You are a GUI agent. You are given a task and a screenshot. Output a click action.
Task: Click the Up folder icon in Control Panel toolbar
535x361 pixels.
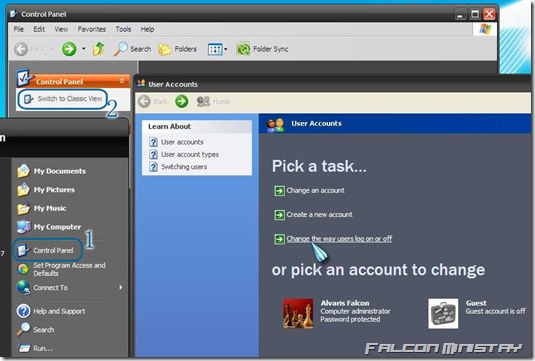99,49
